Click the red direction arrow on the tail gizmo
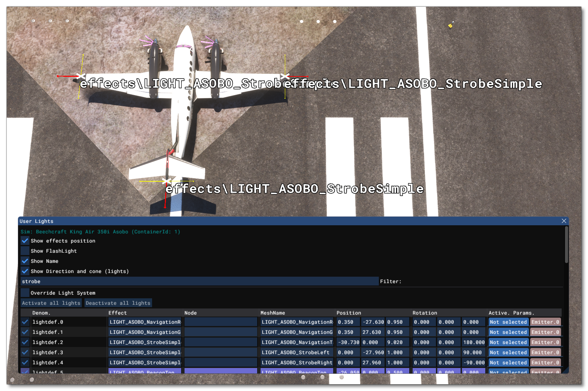 coord(165,201)
